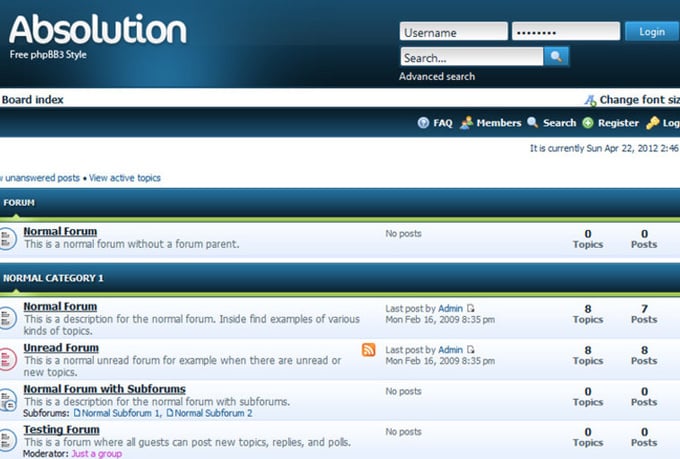Click 'No posts' text in Testing Forum row
The height and width of the screenshot is (459, 680).
pos(403,432)
